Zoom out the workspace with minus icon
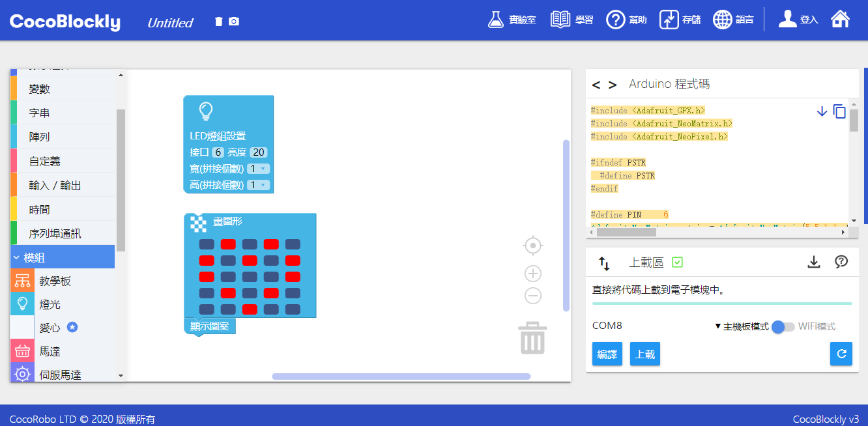The width and height of the screenshot is (868, 426). [533, 296]
